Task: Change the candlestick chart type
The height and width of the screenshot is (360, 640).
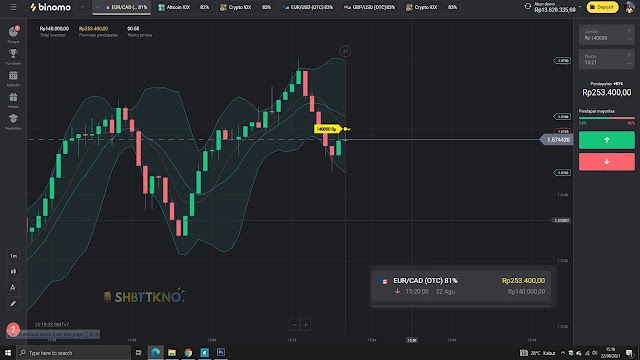Action: click(x=13, y=271)
